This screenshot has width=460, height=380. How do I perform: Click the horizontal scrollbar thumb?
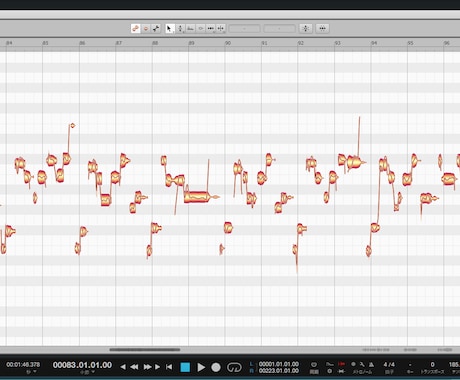145,350
